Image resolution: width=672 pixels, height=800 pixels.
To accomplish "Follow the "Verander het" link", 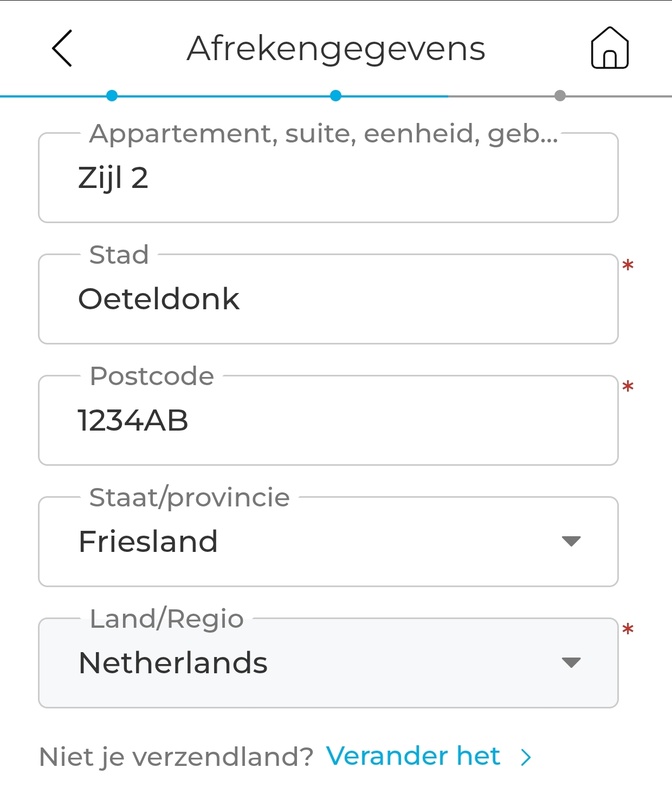I will click(x=413, y=757).
